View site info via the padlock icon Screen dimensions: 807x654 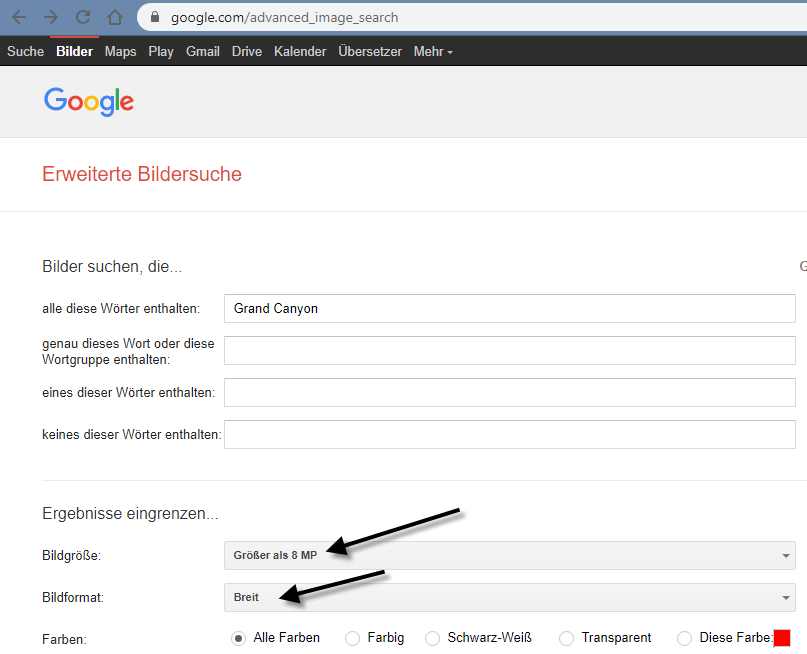[x=154, y=17]
